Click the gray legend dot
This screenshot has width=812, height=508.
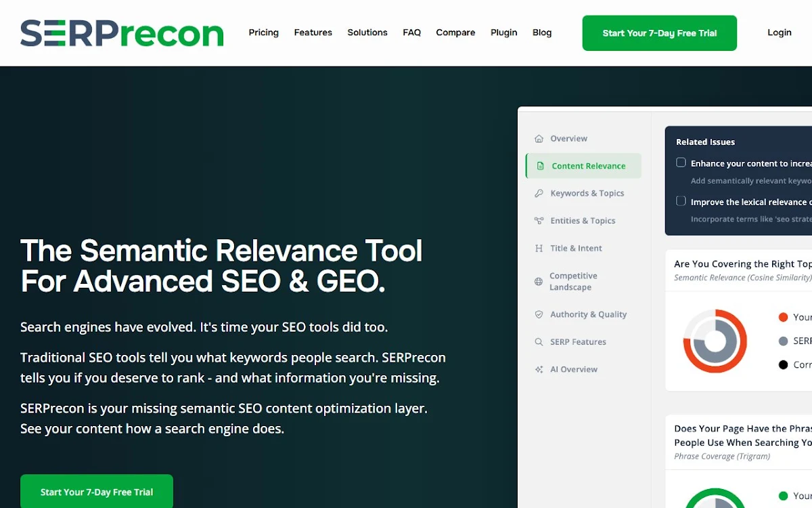784,341
